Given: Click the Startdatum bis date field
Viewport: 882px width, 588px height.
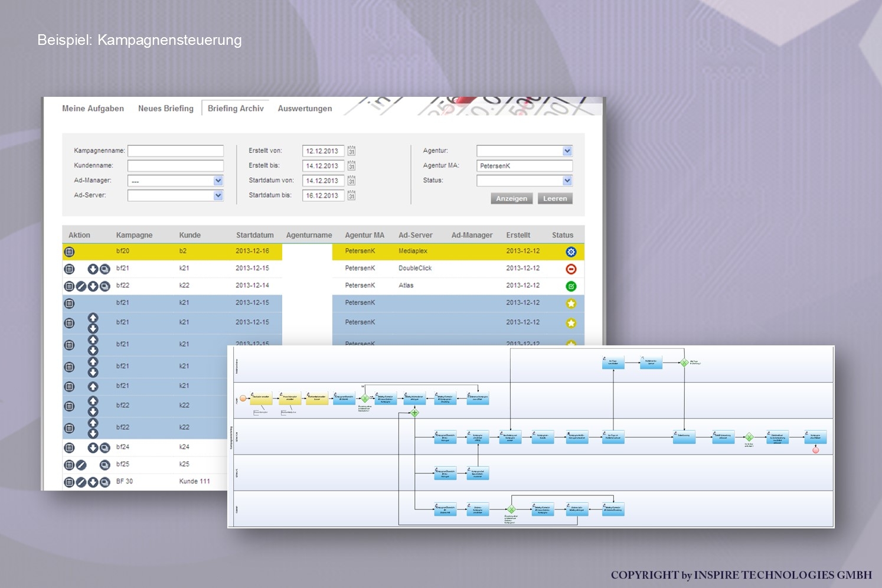Looking at the screenshot, I should point(323,195).
